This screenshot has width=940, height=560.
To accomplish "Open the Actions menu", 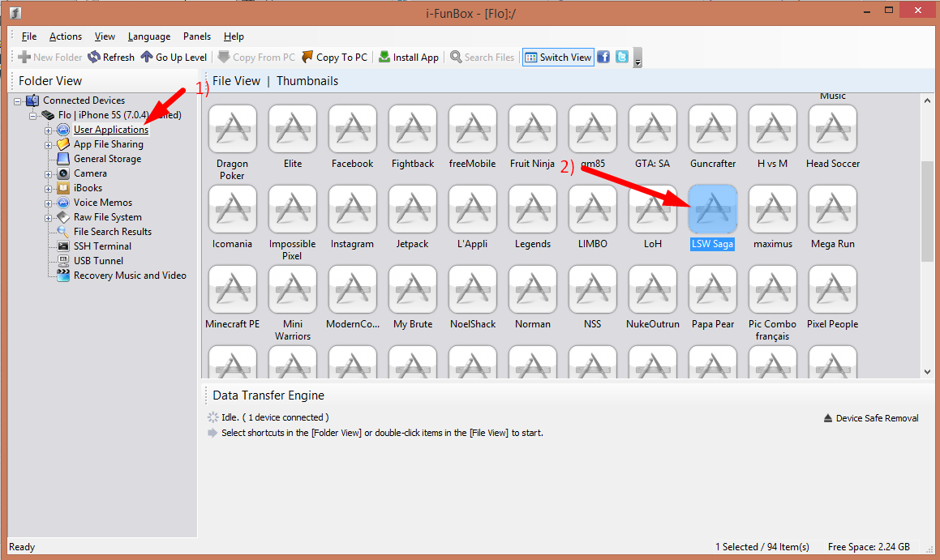I will (x=66, y=36).
